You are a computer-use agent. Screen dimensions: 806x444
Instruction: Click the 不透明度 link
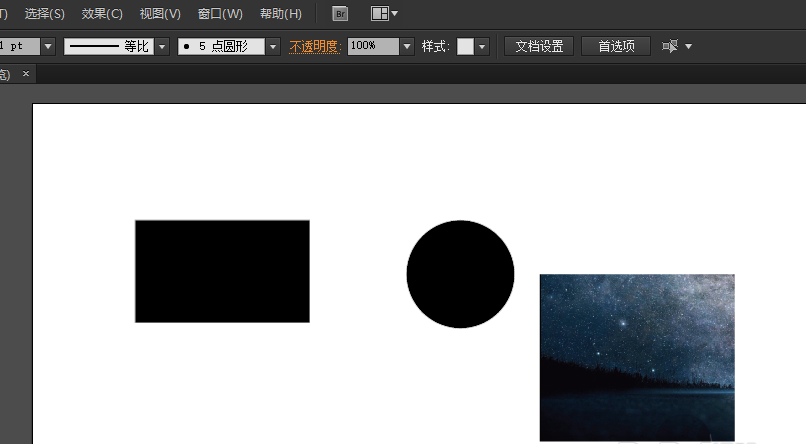coord(315,46)
